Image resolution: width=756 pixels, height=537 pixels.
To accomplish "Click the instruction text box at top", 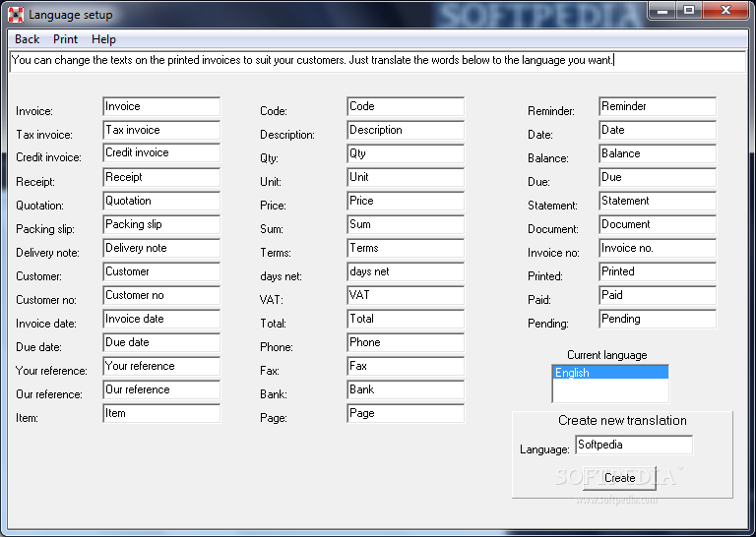I will (378, 61).
